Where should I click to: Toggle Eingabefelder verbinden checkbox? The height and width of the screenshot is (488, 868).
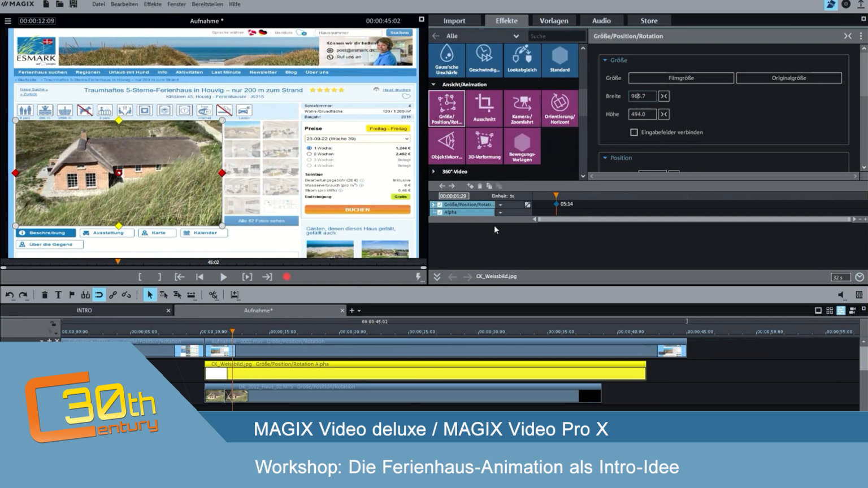coord(634,132)
